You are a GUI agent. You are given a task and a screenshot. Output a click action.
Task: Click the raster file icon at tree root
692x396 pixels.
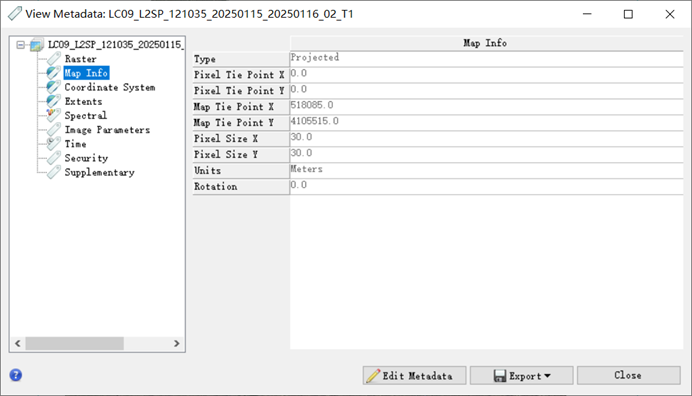coord(37,45)
